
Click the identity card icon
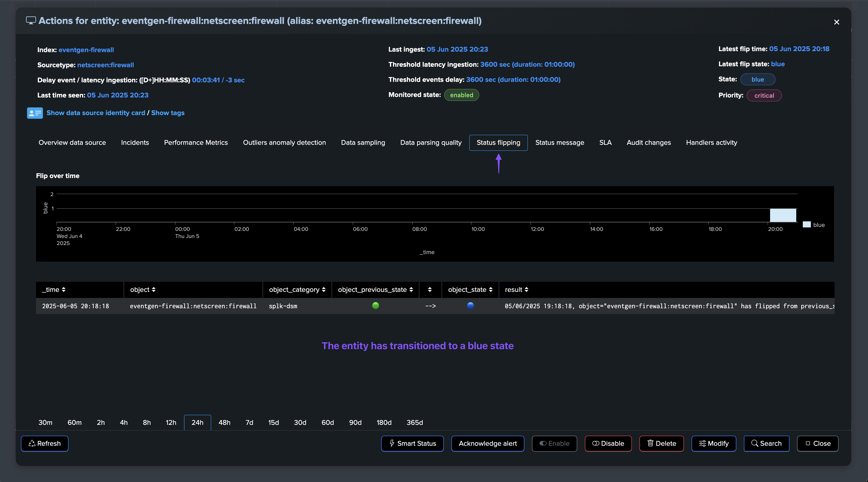pyautogui.click(x=35, y=113)
